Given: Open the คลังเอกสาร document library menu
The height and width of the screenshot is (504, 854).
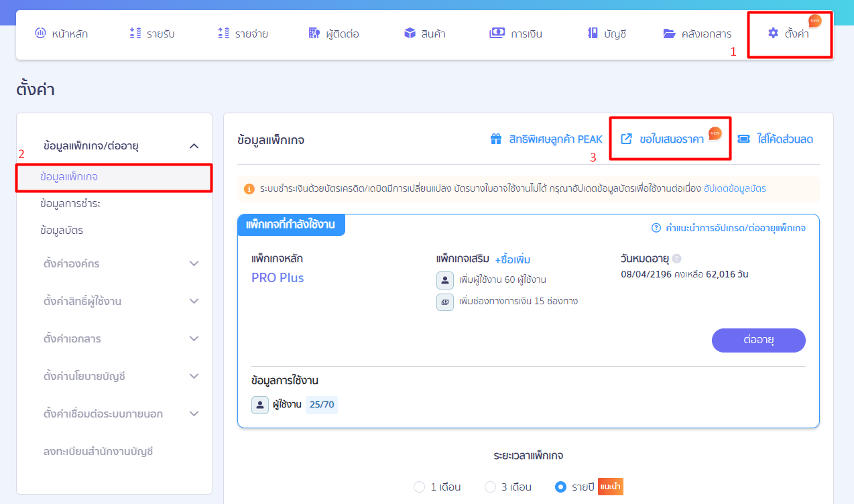Looking at the screenshot, I should click(x=697, y=34).
